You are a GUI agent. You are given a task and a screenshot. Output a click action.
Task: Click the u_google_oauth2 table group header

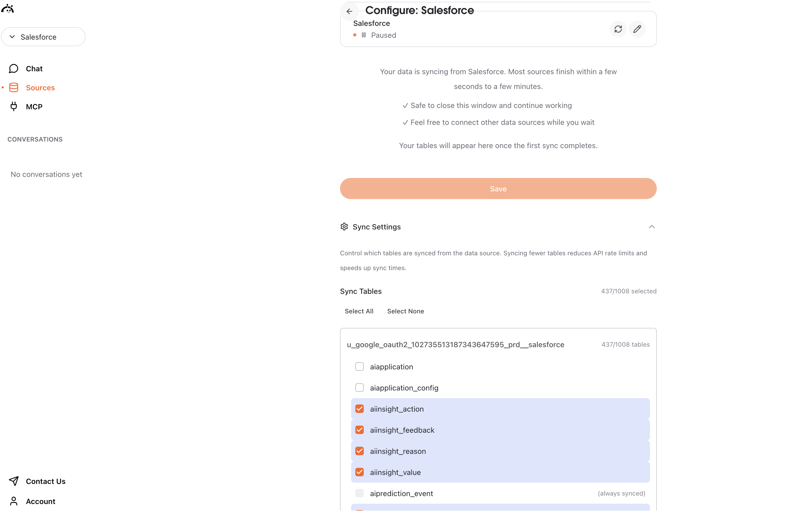pos(456,344)
